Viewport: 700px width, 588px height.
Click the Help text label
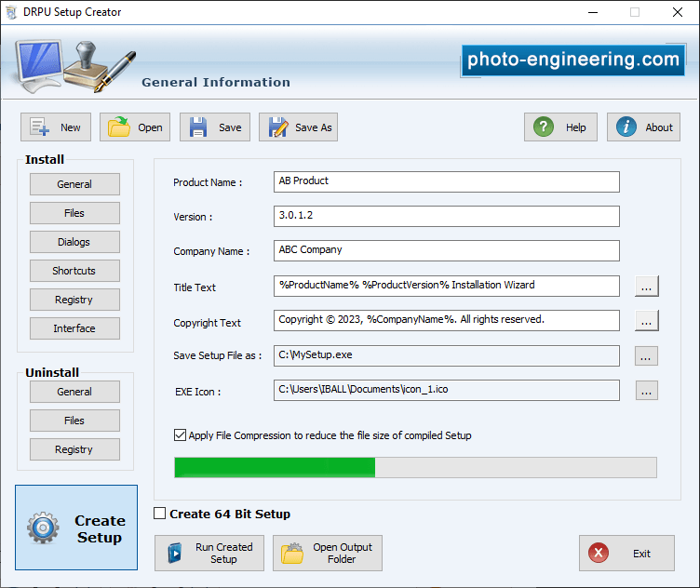576,127
